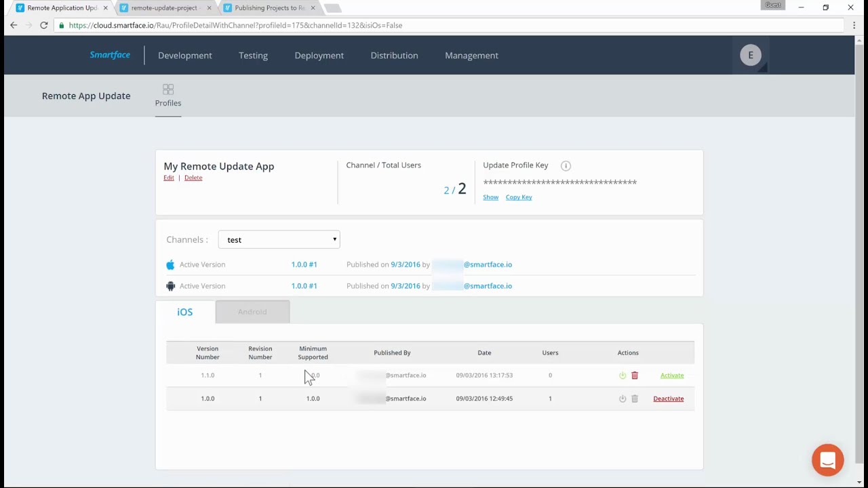Open the Chrome three-dot menu
868x488 pixels.
coord(854,25)
